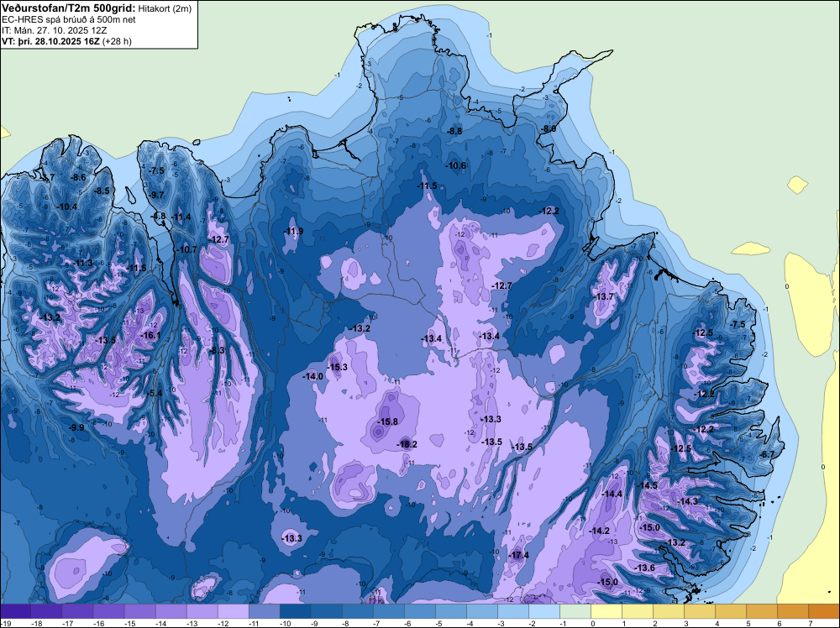Viewport: 840px width, 628px height.
Task: Select the -17.4 temperature label
Action: click(x=518, y=555)
